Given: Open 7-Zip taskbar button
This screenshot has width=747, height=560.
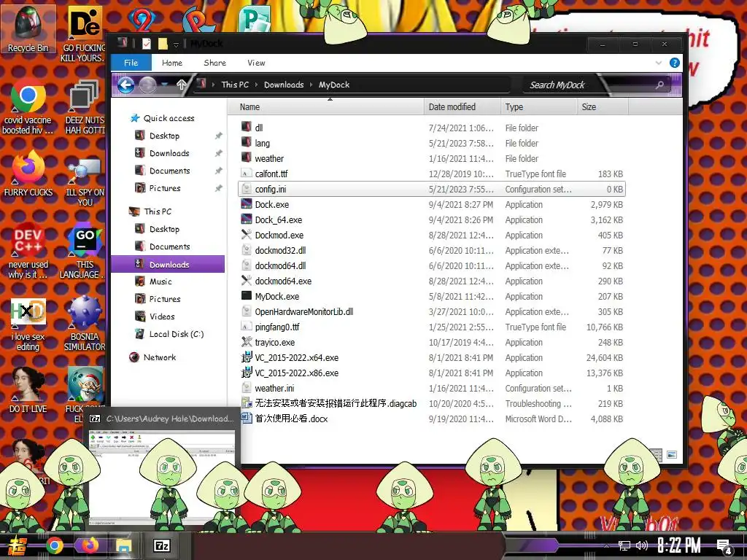Looking at the screenshot, I should 162,545.
